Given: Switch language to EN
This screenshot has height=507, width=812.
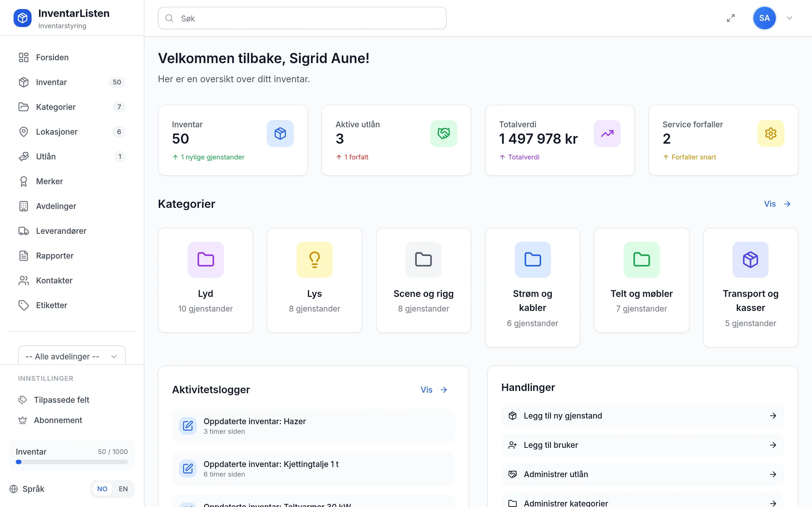Looking at the screenshot, I should 123,489.
